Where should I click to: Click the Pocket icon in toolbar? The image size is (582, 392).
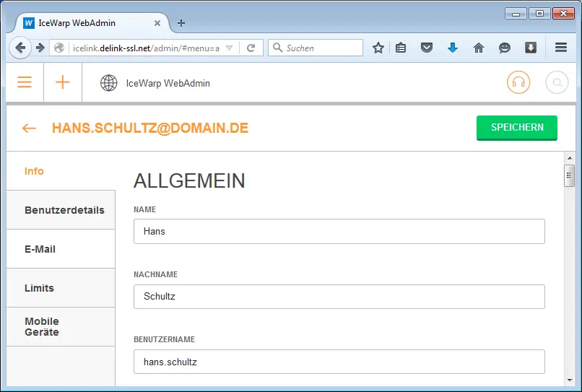point(427,48)
